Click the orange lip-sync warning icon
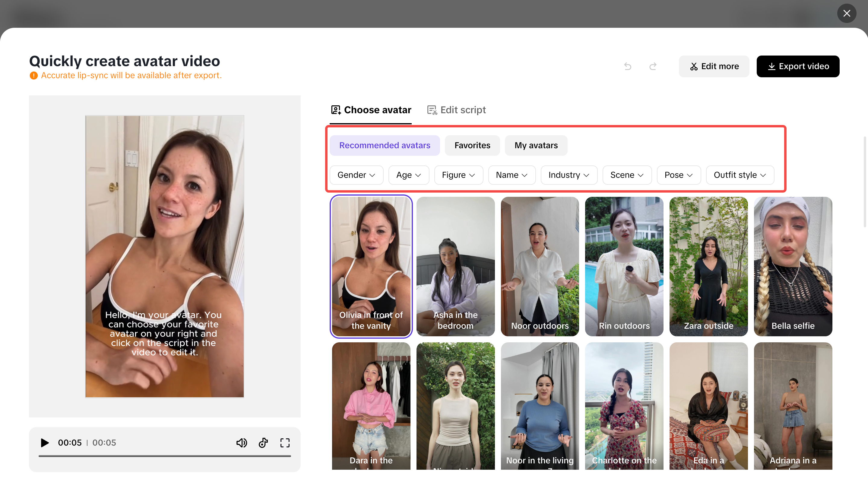868x483 pixels. click(x=33, y=75)
